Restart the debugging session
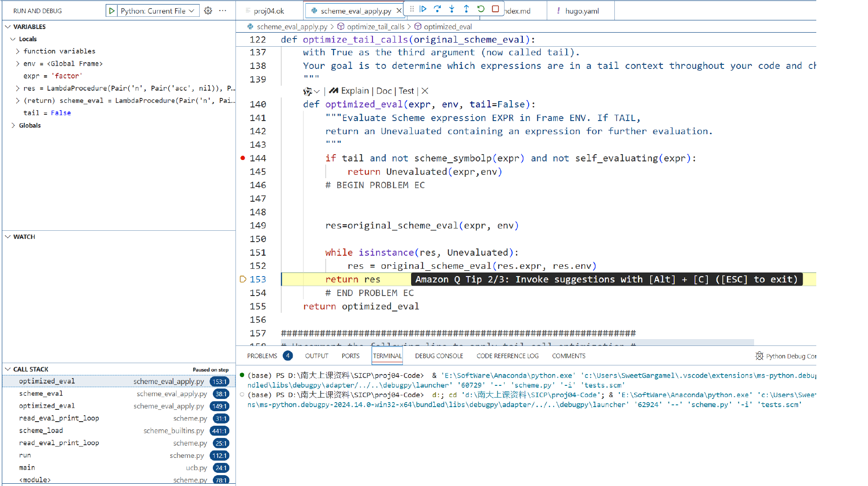868x486 pixels. pos(481,9)
